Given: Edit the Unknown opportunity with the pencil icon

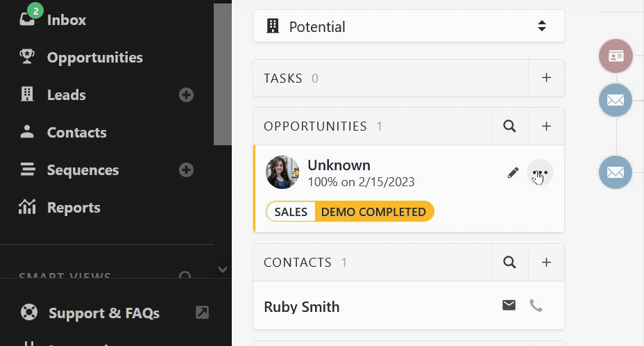Looking at the screenshot, I should pos(513,173).
